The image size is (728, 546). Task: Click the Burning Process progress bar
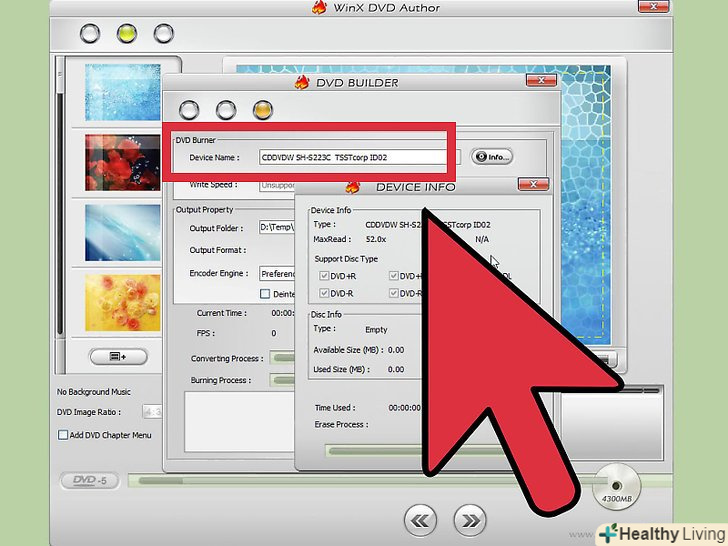(283, 380)
